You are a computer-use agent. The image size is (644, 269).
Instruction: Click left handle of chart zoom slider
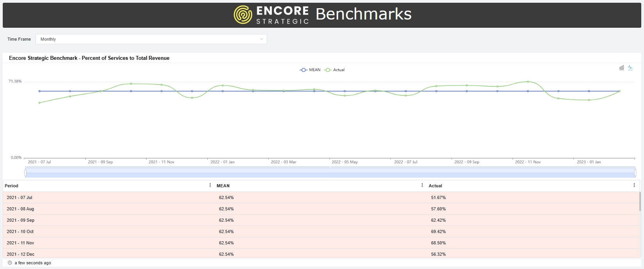[x=25, y=172]
